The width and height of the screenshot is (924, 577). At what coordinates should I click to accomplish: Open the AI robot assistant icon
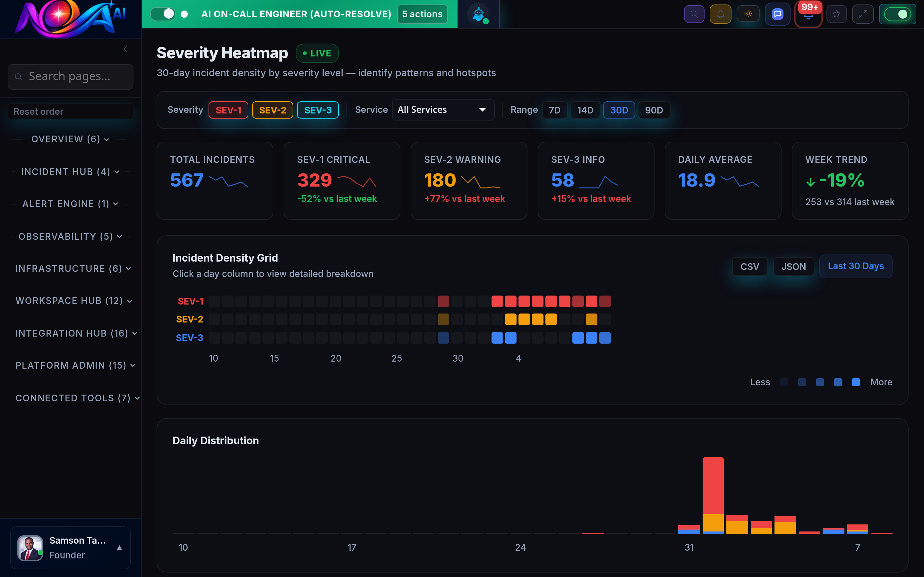[x=478, y=14]
